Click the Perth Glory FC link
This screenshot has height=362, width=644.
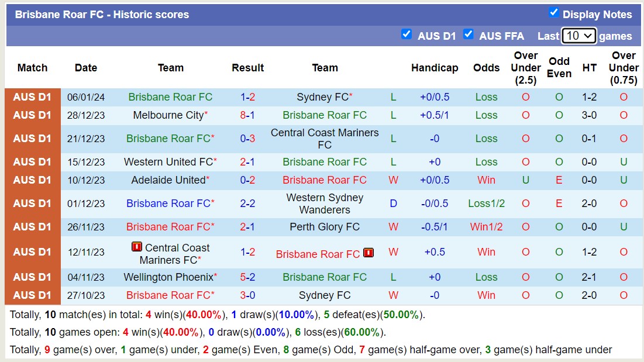[325, 227]
